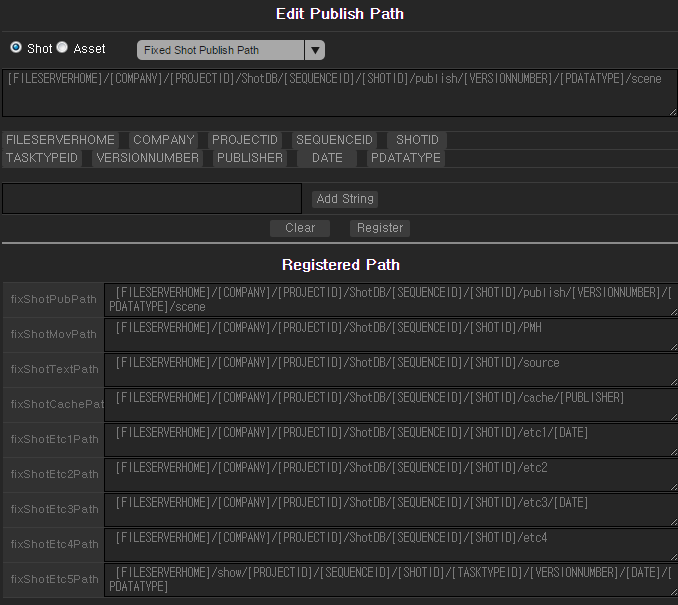678x605 pixels.
Task: Select the Asset radio button
Action: tap(62, 48)
